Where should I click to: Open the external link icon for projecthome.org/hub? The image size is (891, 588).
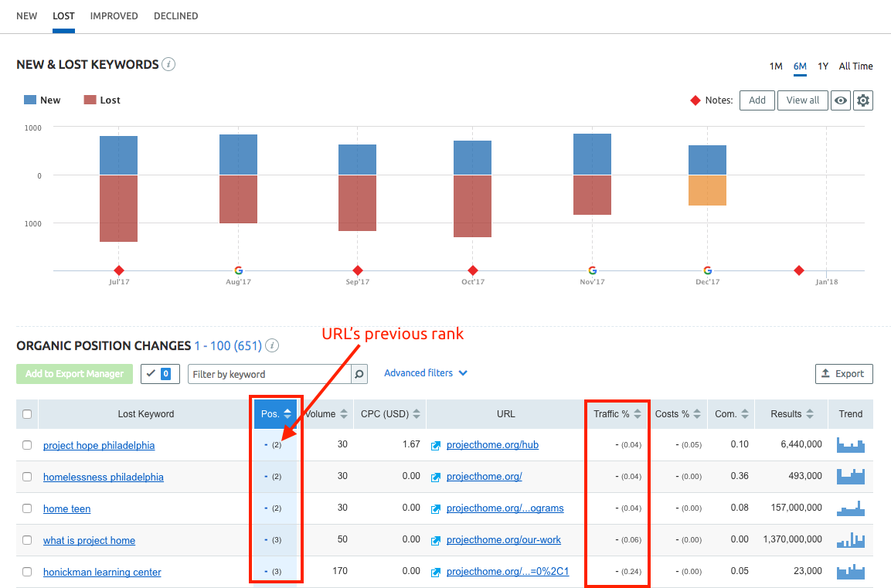(x=435, y=444)
